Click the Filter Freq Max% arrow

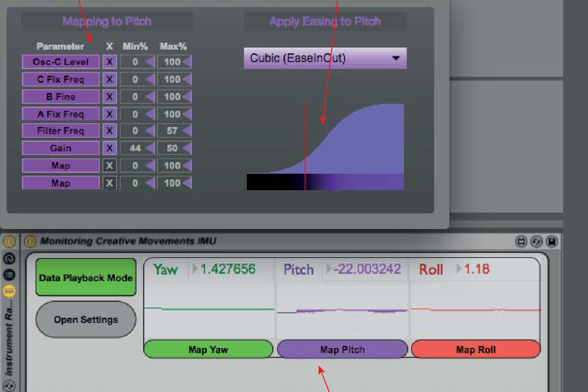187,131
